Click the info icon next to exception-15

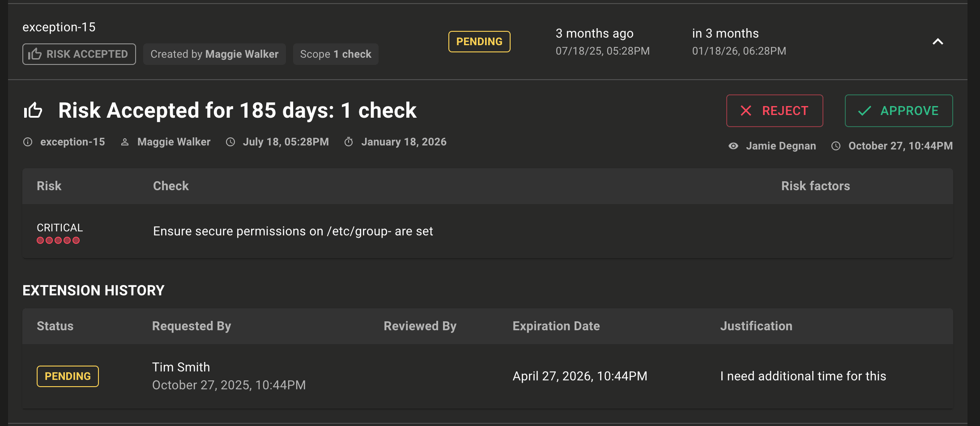[28, 142]
